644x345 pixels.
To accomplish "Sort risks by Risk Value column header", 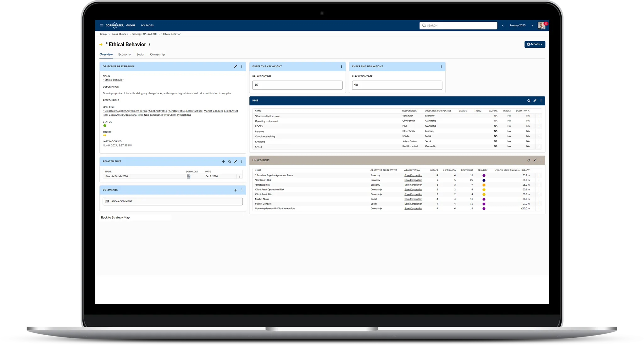I will (467, 170).
